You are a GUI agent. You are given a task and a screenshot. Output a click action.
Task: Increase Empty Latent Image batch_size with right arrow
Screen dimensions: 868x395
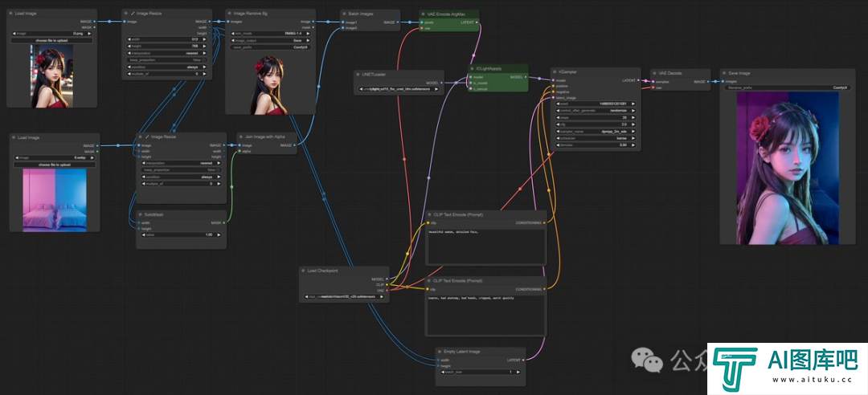518,372
